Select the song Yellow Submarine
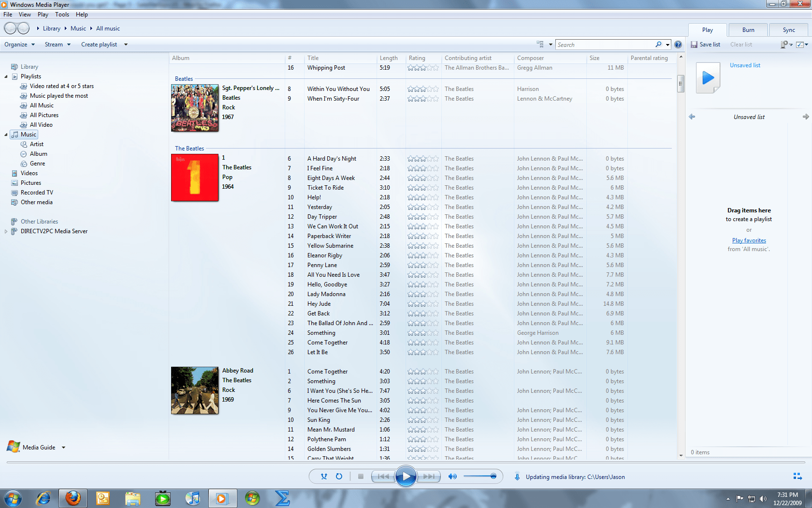Image resolution: width=812 pixels, height=508 pixels. point(330,246)
